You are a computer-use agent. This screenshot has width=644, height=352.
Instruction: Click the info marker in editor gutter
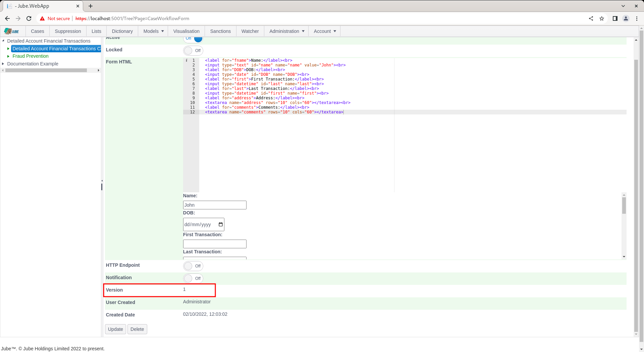tap(186, 60)
